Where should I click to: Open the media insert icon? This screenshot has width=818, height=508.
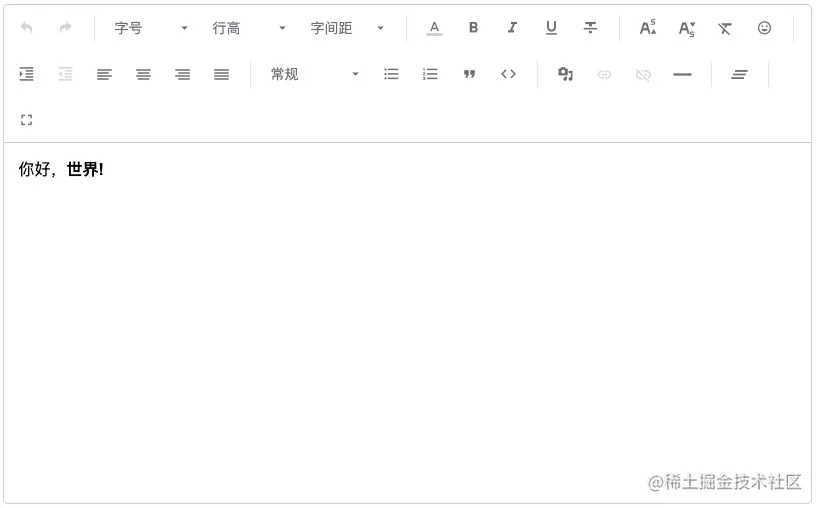[566, 74]
